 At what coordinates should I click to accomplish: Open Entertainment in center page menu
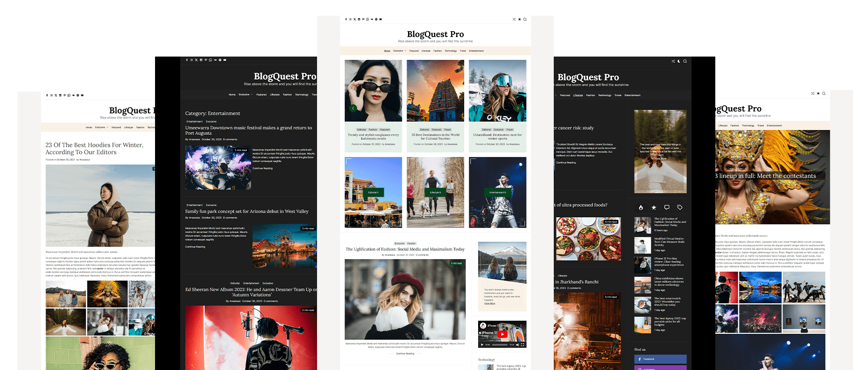tap(476, 51)
